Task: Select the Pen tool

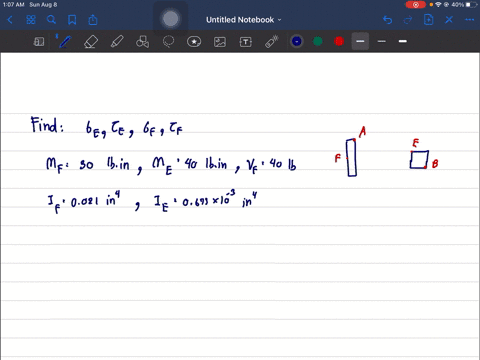Action: point(64,42)
